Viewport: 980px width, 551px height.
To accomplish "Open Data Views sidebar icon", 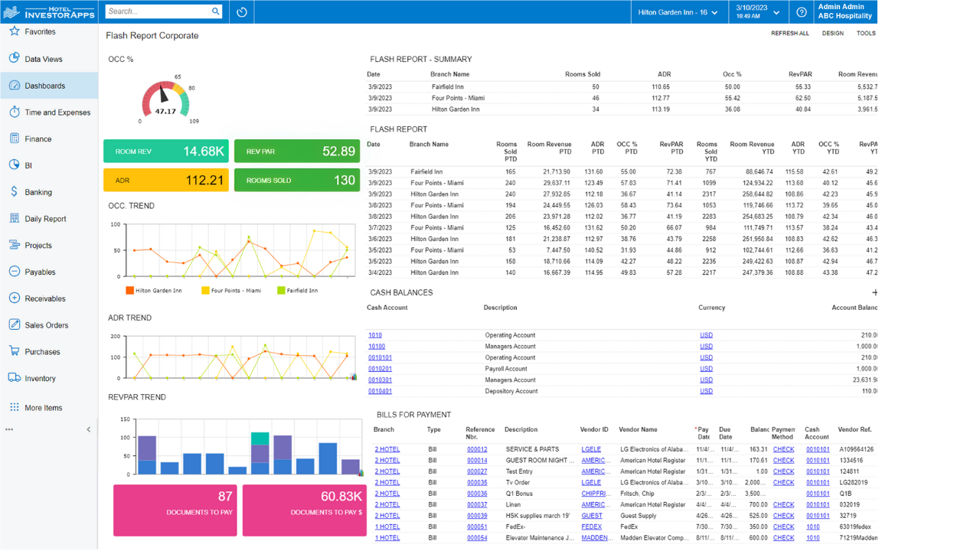I will (x=14, y=59).
